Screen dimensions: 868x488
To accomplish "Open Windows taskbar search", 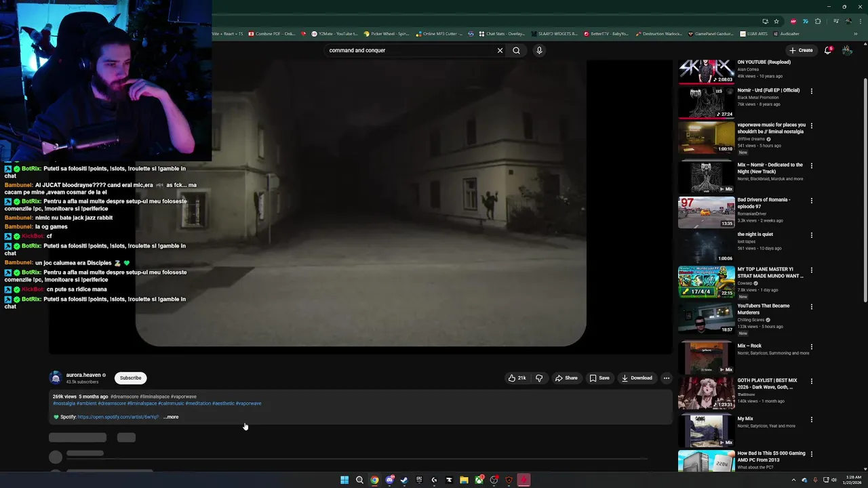I will click(359, 480).
